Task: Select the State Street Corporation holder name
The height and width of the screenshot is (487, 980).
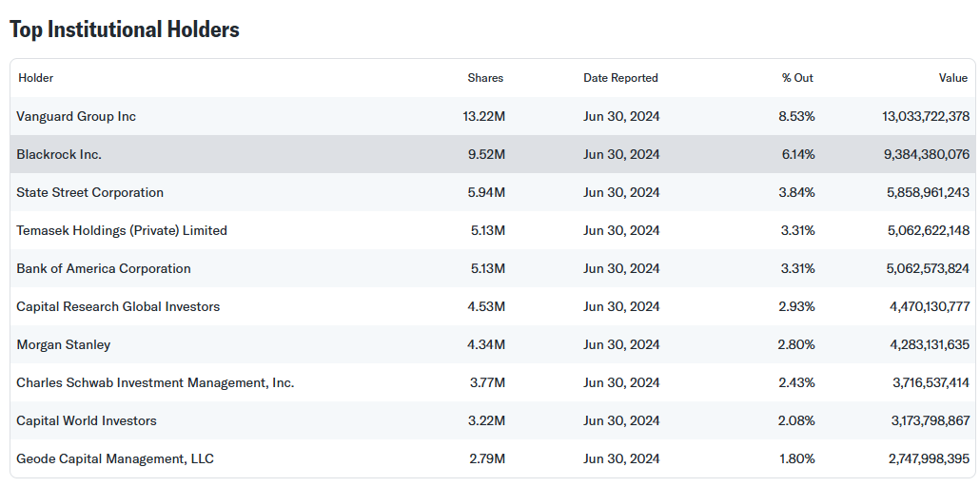Action: [90, 192]
